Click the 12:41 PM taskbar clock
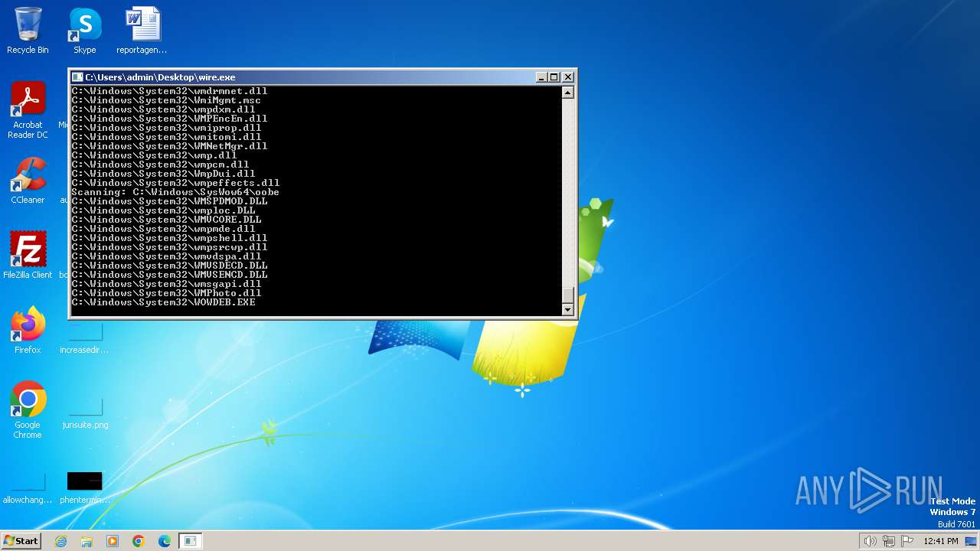 pyautogui.click(x=941, y=541)
